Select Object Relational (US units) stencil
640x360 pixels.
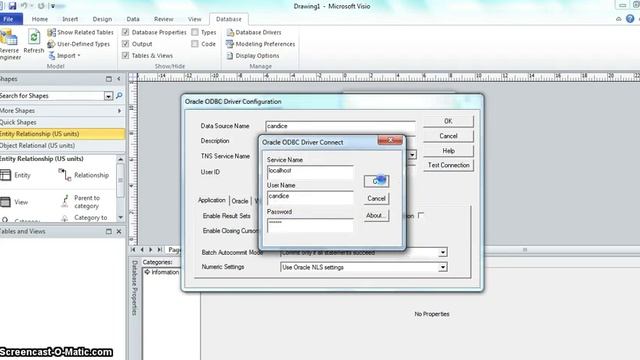pos(62,146)
